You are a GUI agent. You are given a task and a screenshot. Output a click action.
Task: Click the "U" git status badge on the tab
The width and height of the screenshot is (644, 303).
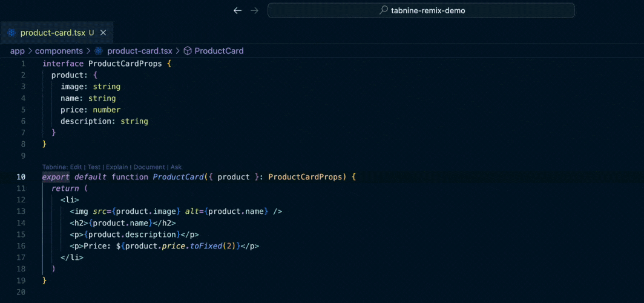[91, 33]
